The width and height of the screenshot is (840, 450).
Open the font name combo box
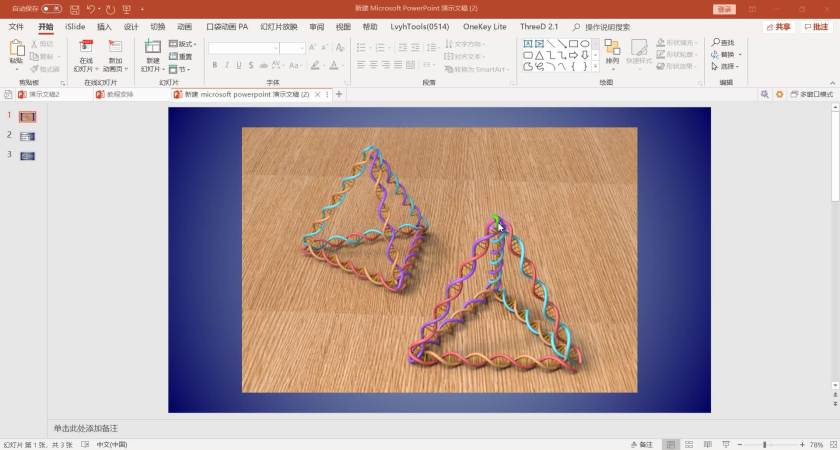click(x=244, y=48)
